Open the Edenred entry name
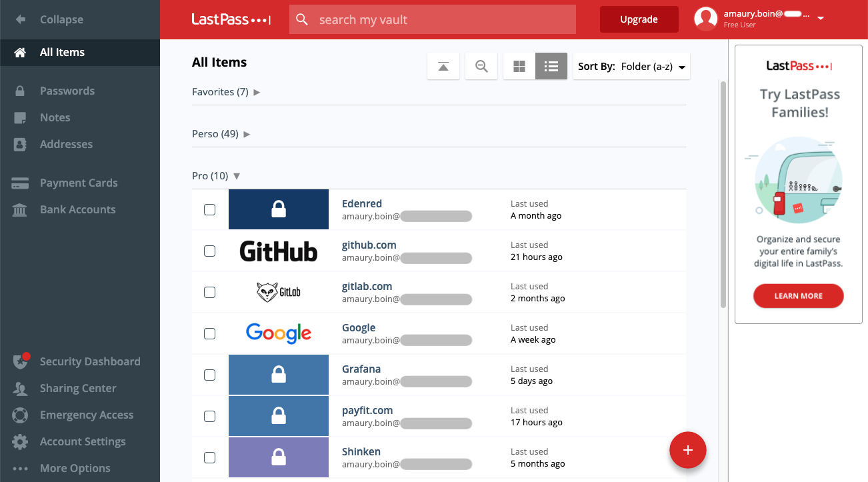The height and width of the screenshot is (482, 868). click(362, 204)
